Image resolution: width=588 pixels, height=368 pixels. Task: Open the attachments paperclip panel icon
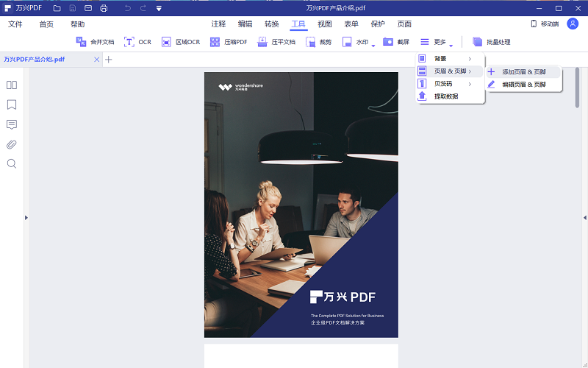tap(12, 144)
